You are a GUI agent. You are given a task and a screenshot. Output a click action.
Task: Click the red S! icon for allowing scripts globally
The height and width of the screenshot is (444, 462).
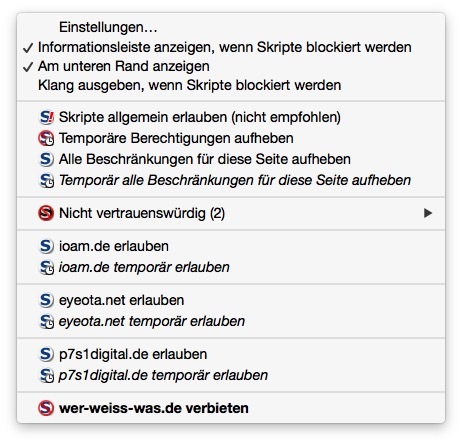(x=46, y=117)
